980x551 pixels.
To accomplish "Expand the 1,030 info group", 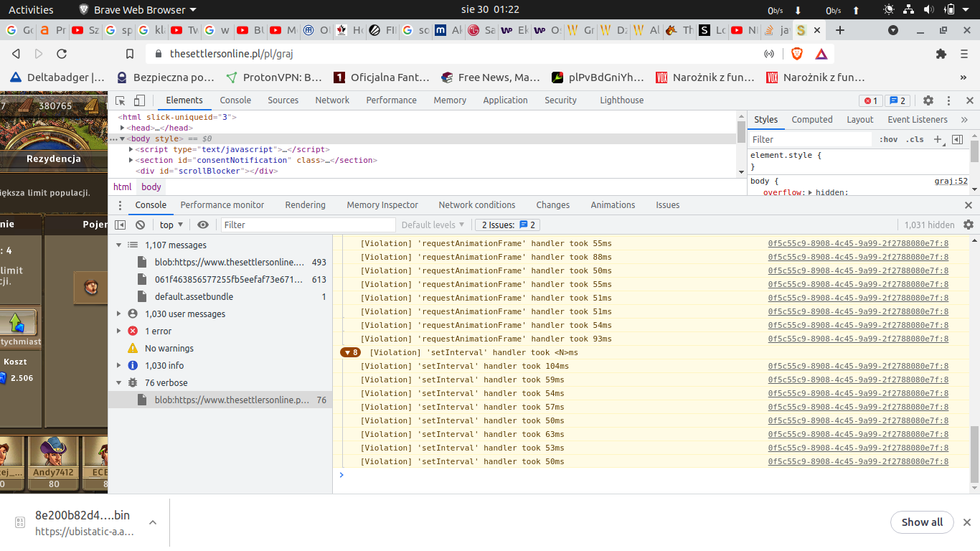I will pyautogui.click(x=119, y=365).
